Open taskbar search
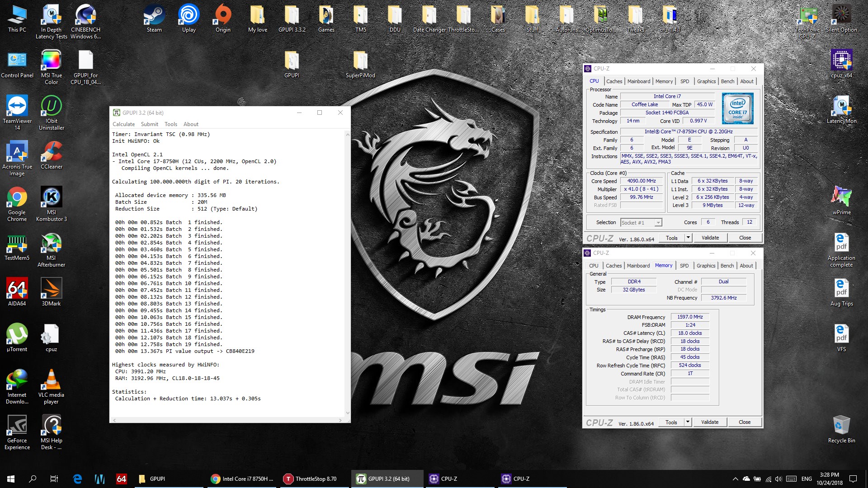The height and width of the screenshot is (488, 868). [33, 479]
